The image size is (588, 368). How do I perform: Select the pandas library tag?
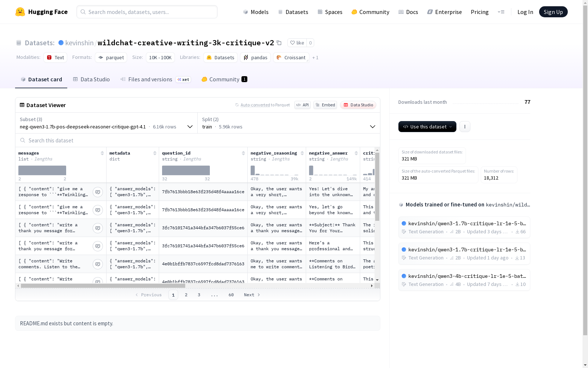(255, 57)
